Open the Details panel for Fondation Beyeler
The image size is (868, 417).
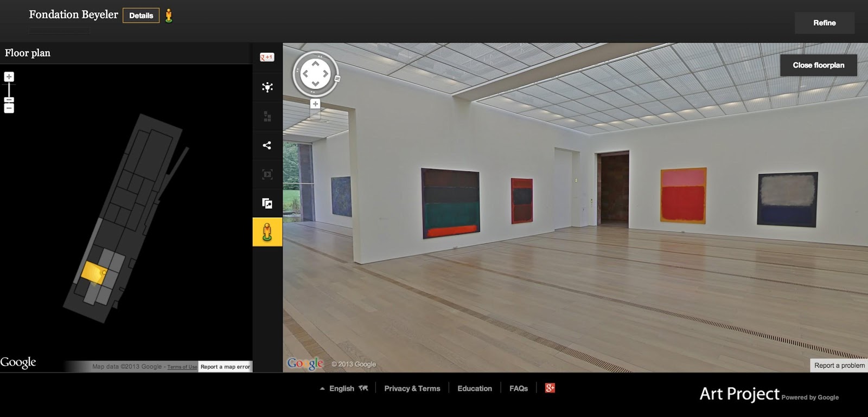(x=141, y=16)
